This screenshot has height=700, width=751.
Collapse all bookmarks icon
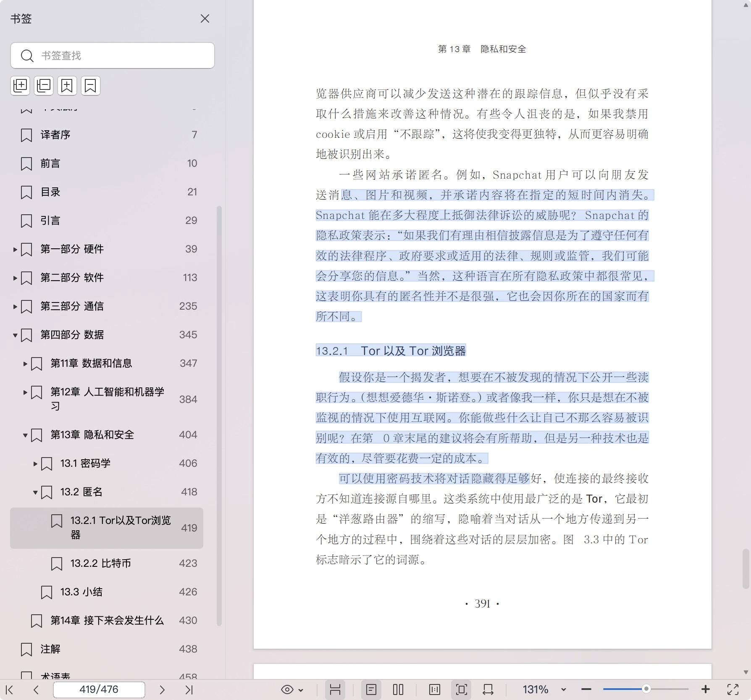coord(44,86)
